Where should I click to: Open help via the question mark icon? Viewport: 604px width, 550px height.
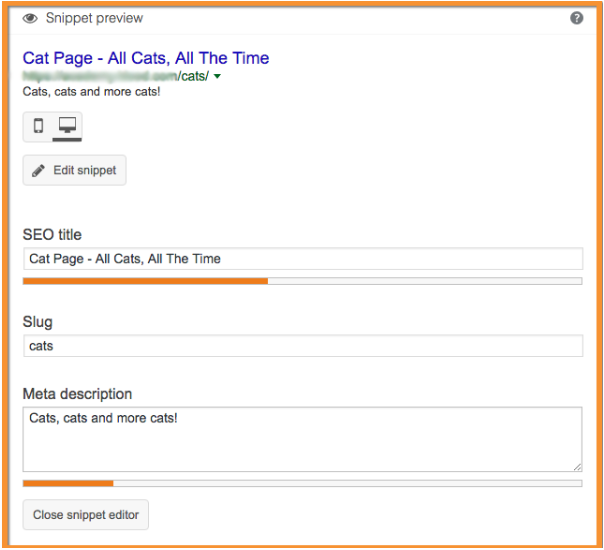point(577,18)
